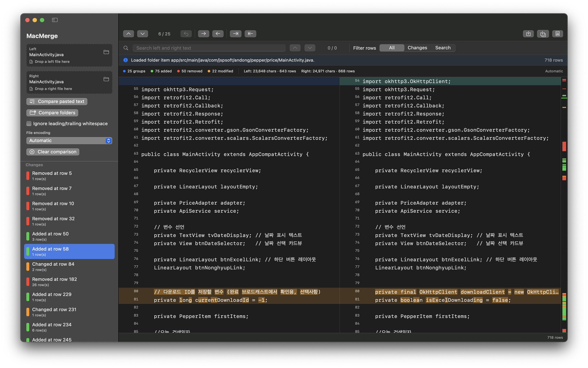Enable Ignore leading/trailing whitespace checkbox
Image resolution: width=588 pixels, height=368 pixels.
click(29, 123)
